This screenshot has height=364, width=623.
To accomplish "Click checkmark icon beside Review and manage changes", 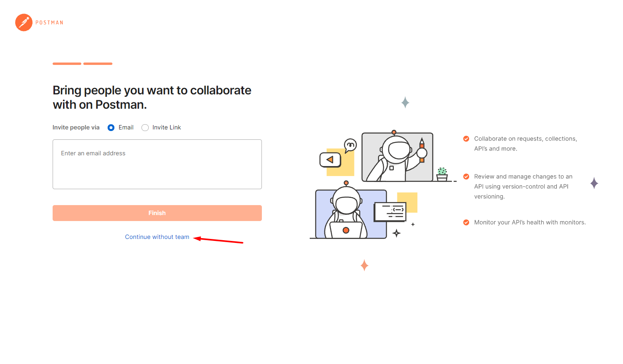I will click(x=466, y=176).
